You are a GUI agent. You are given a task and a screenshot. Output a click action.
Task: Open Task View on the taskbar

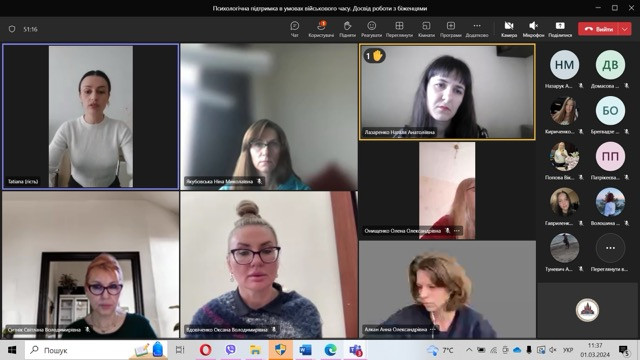tap(180, 350)
